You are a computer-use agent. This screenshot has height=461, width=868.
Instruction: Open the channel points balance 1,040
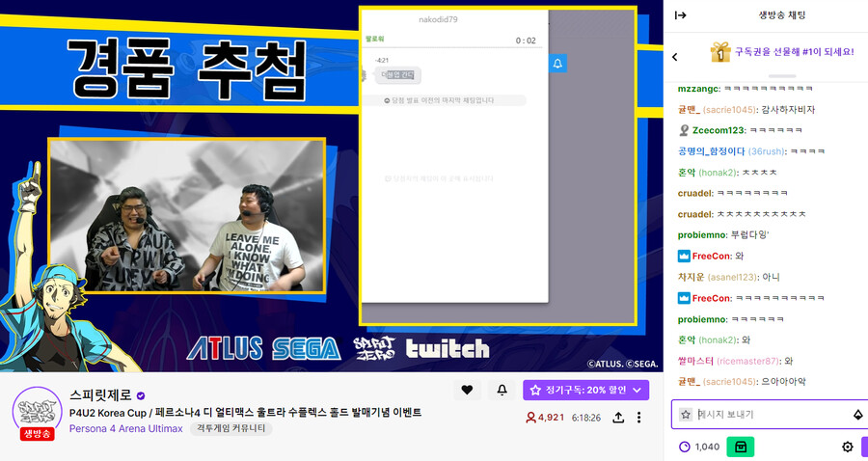tap(699, 447)
